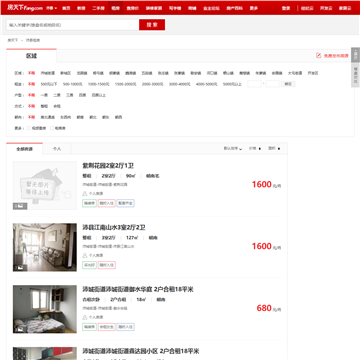Filter rent by 500元以下

pyautogui.click(x=49, y=84)
